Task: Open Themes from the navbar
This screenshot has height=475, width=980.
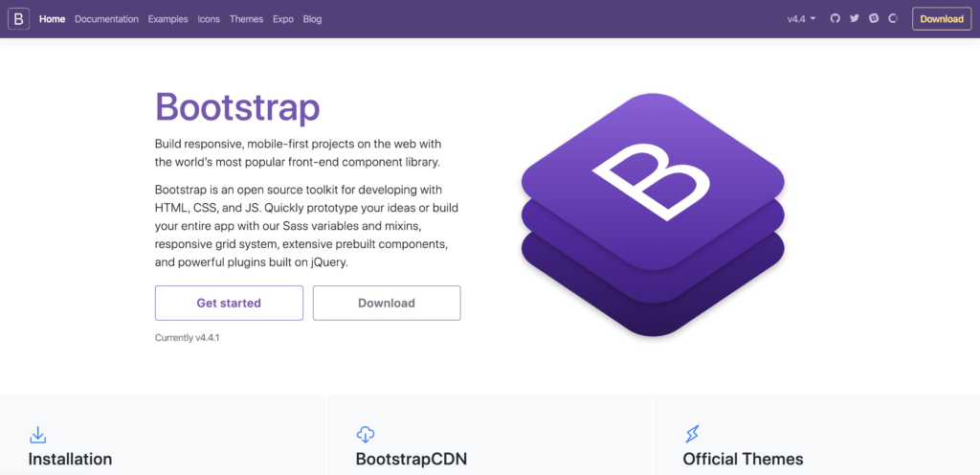Action: [246, 19]
